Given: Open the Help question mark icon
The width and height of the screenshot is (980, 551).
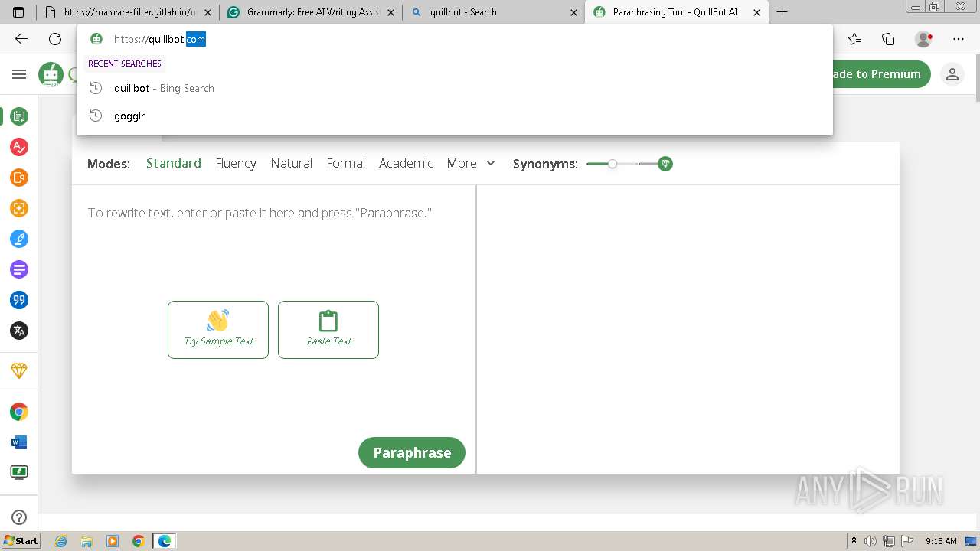Looking at the screenshot, I should coord(19,517).
